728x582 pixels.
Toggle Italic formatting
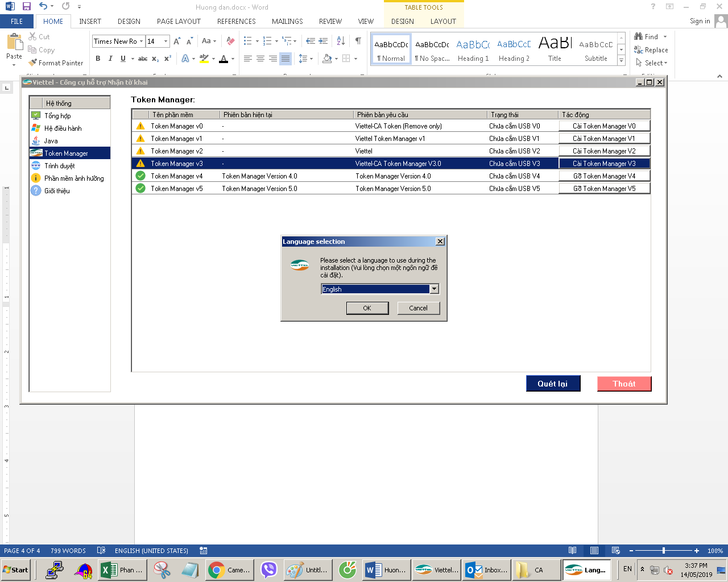click(x=110, y=59)
